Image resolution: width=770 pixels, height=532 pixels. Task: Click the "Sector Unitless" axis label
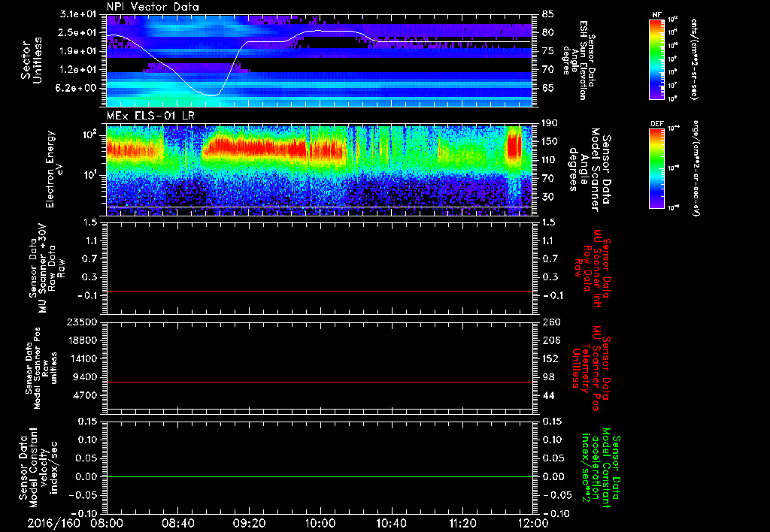click(31, 60)
